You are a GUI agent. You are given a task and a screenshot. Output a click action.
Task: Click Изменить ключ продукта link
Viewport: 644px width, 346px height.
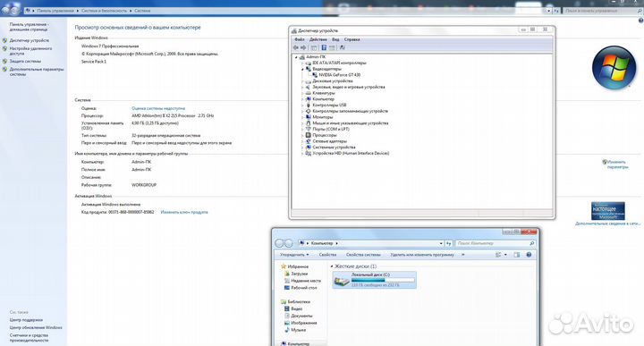pyautogui.click(x=184, y=212)
